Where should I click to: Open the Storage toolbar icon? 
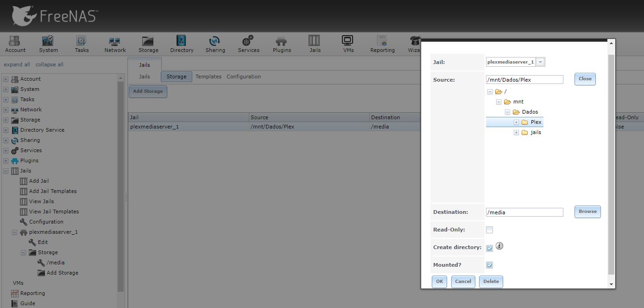[148, 44]
